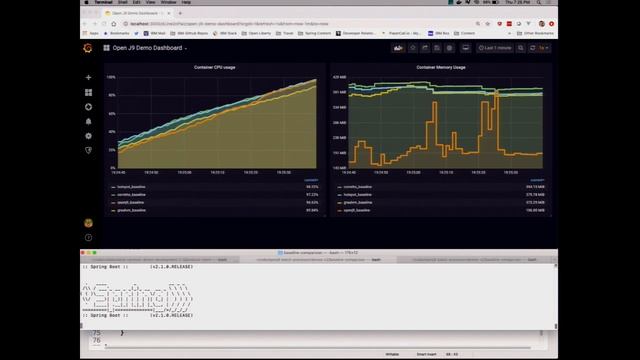Open Spotlight search in menu bar
The height and width of the screenshot is (360, 640).
pos(539,2)
